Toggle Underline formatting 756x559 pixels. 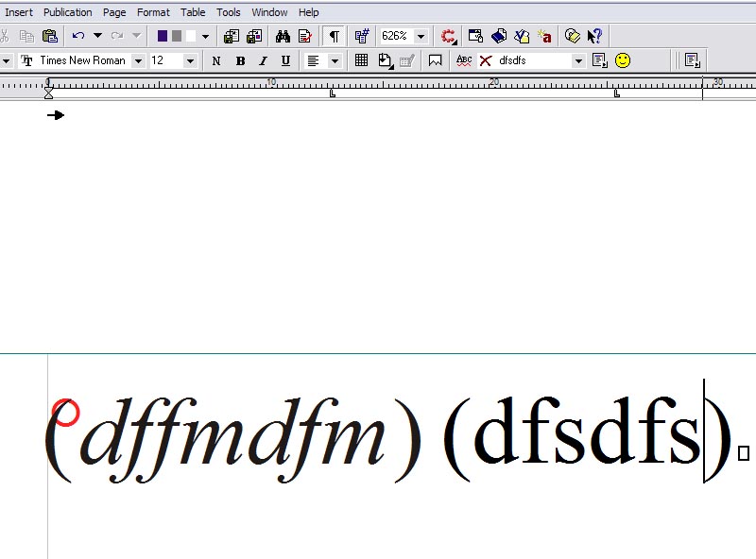pos(286,60)
